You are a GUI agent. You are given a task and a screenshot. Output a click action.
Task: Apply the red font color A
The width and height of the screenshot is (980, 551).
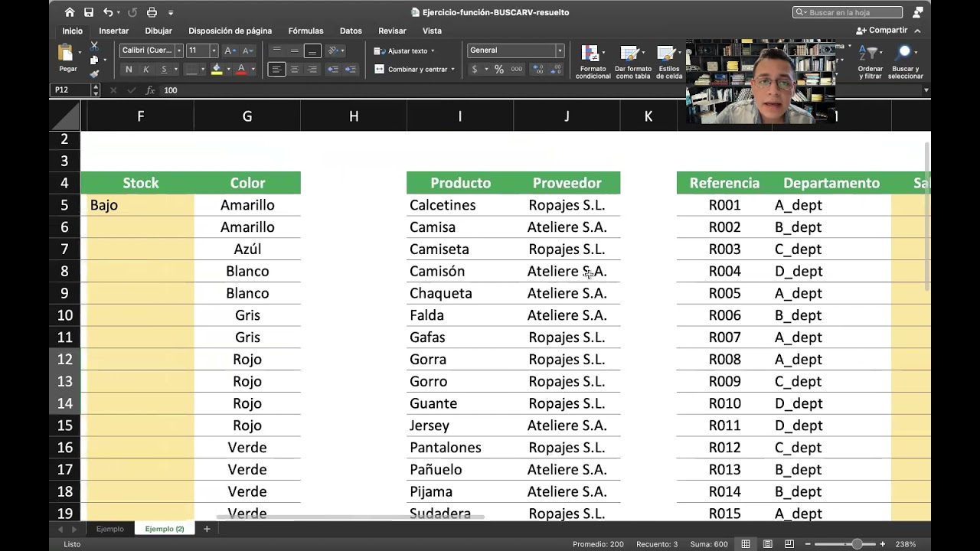tap(241, 70)
